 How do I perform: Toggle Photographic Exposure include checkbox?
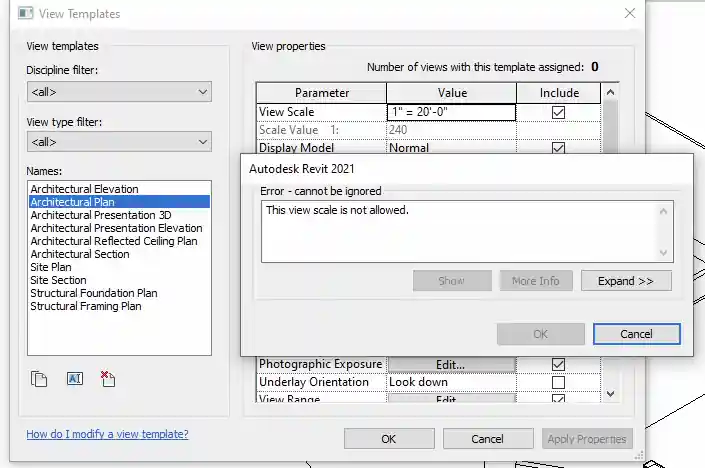[559, 365]
